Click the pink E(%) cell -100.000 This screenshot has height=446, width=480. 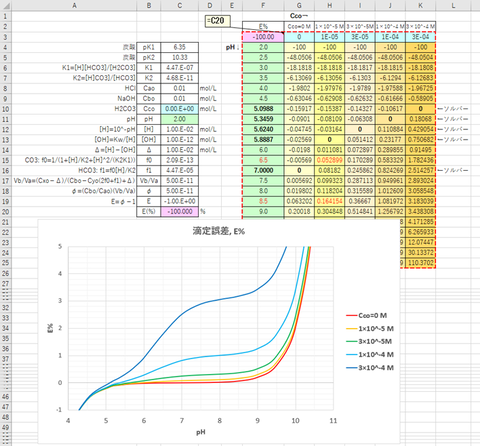pyautogui.click(x=179, y=212)
